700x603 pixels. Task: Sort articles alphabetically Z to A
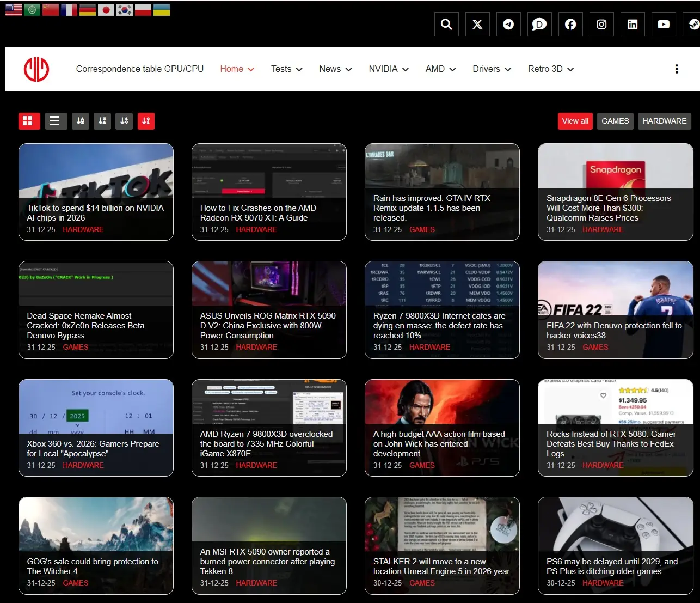[102, 121]
